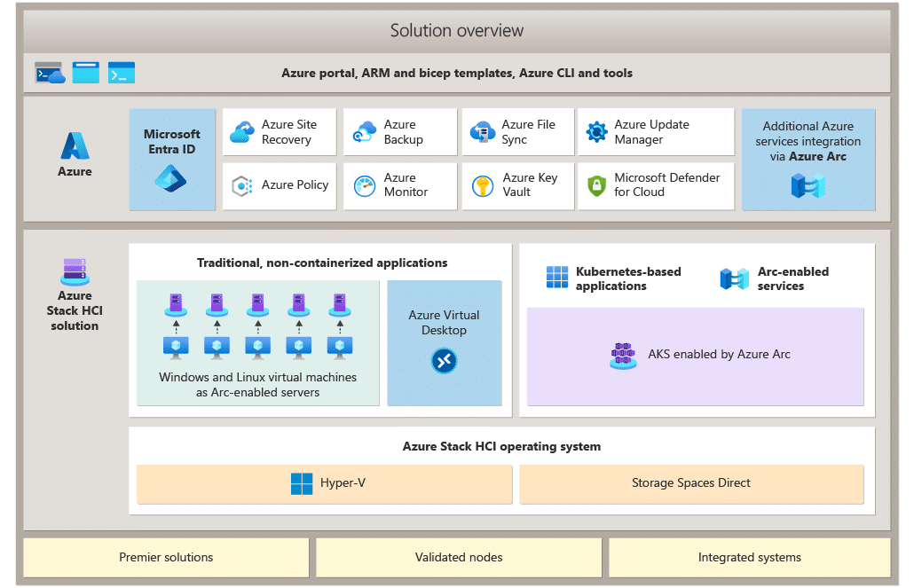The image size is (914, 588).
Task: Click the Azure Stack HCI solution label
Action: 75,310
